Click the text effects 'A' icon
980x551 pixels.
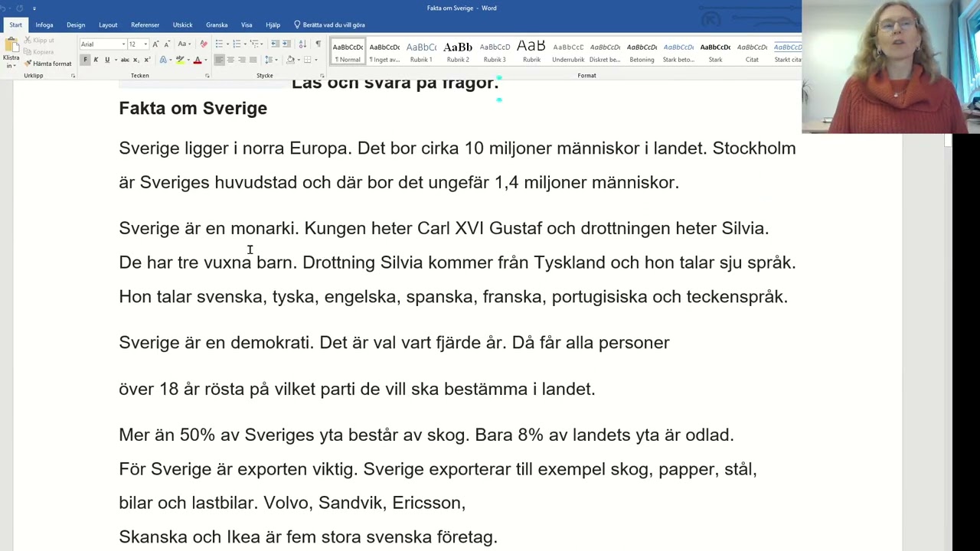click(162, 60)
